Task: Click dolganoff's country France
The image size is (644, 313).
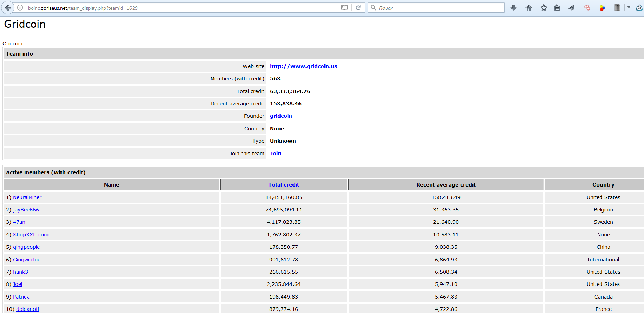Action: point(603,309)
